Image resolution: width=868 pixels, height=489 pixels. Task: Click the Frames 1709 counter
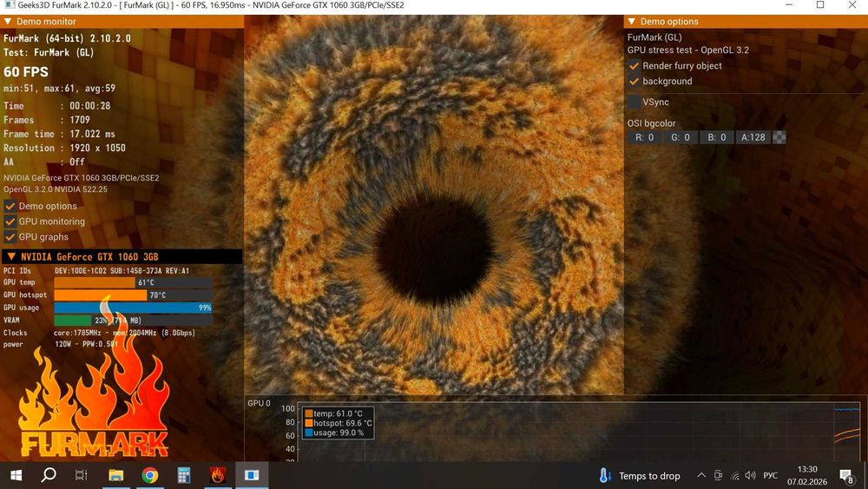pyautogui.click(x=47, y=120)
